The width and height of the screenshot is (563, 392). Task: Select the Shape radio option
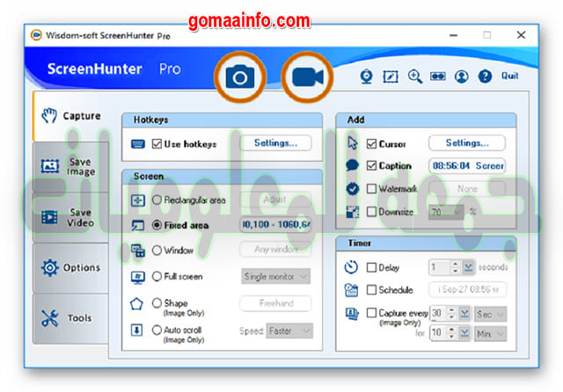[157, 303]
